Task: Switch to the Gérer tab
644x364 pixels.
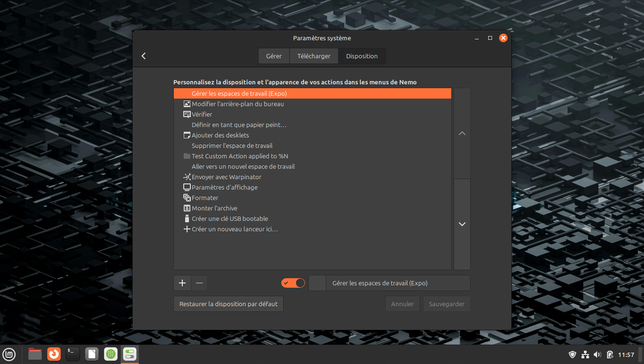Action: point(274,56)
